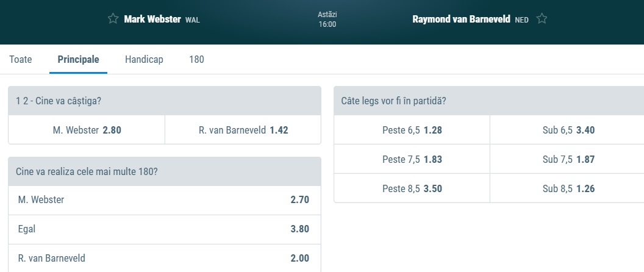Pick Sub 8,5 legs at 1.26
Image resolution: width=644 pixels, height=272 pixels.
pos(568,188)
